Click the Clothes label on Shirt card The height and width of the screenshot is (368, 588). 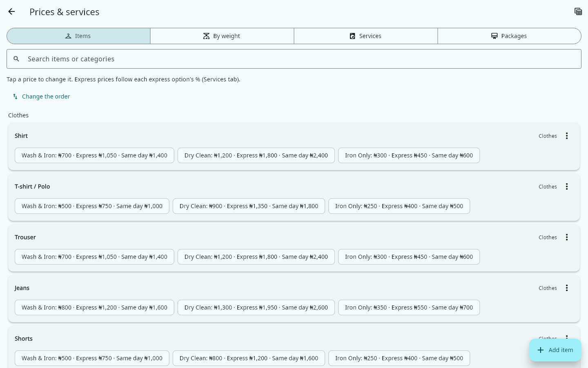click(548, 136)
